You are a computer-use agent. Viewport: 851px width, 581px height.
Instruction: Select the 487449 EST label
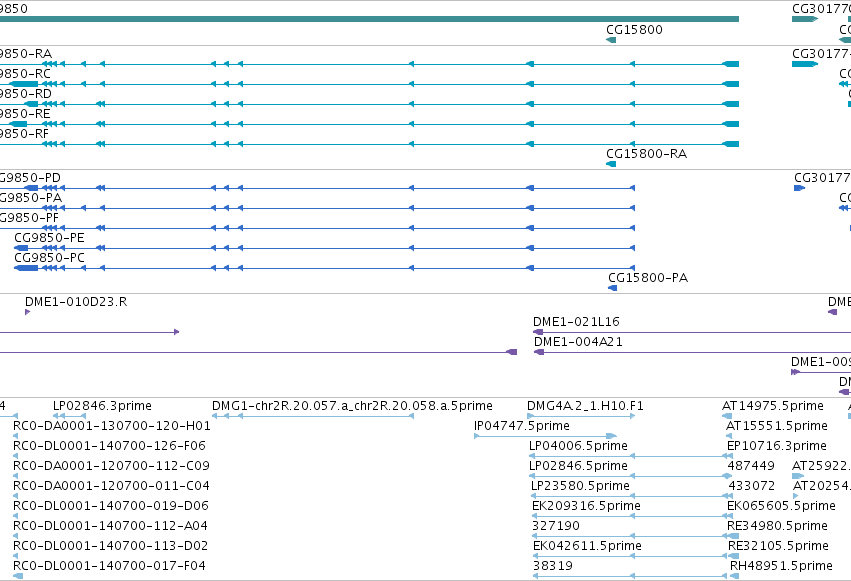click(x=751, y=466)
